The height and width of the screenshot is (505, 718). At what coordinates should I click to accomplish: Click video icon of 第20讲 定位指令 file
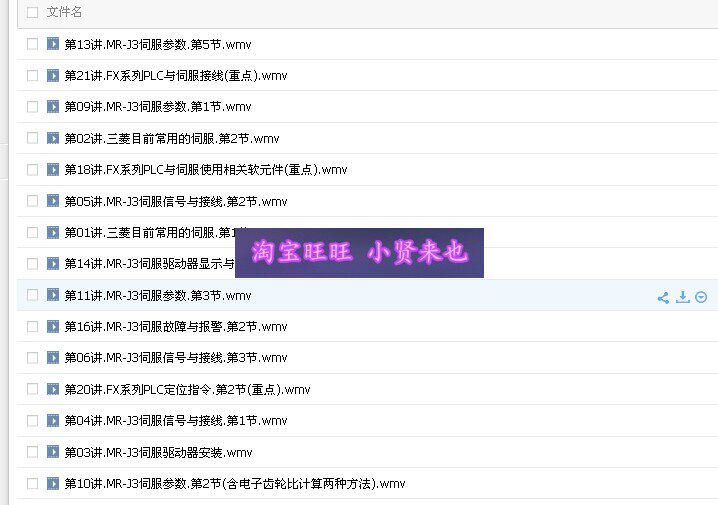53,389
